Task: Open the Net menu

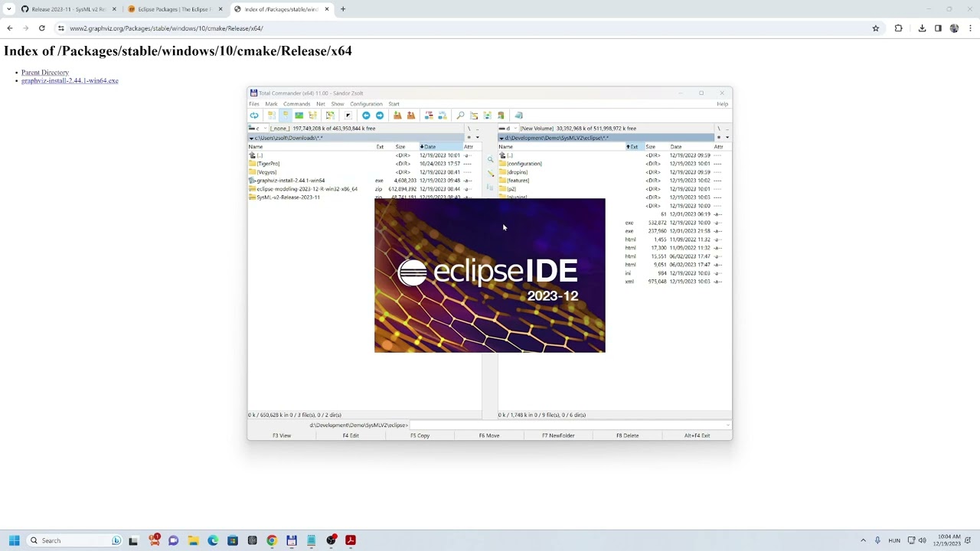Action: [321, 104]
